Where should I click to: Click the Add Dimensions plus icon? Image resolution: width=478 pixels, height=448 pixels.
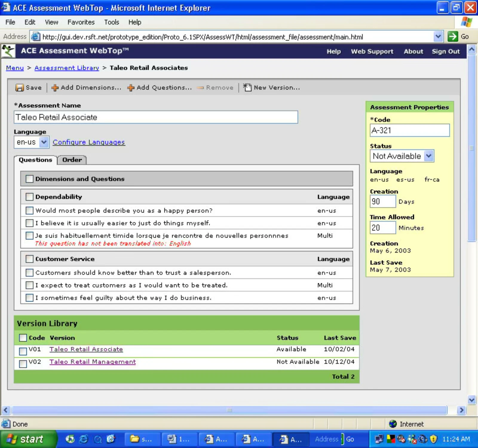pyautogui.click(x=55, y=88)
